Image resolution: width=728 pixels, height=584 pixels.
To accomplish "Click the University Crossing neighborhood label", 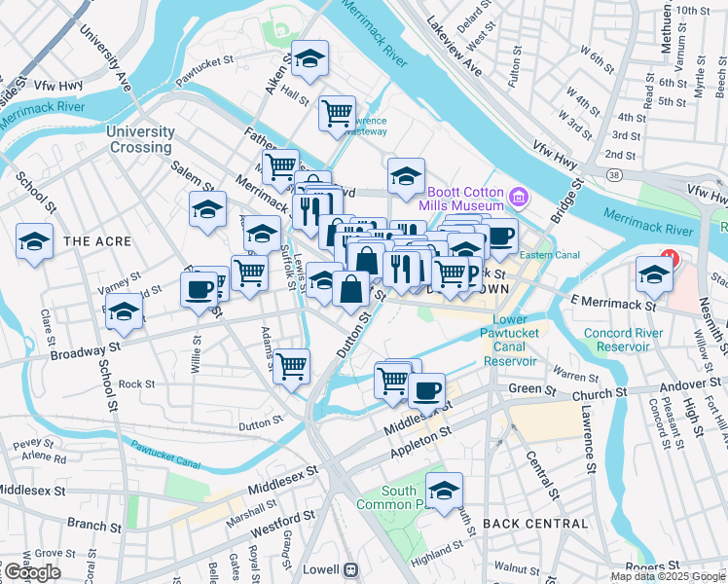I will pos(141,139).
